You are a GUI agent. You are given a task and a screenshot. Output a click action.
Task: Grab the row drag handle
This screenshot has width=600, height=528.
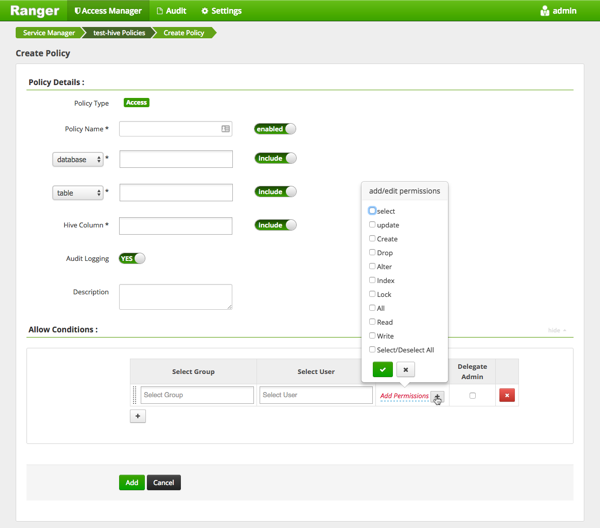tap(134, 395)
